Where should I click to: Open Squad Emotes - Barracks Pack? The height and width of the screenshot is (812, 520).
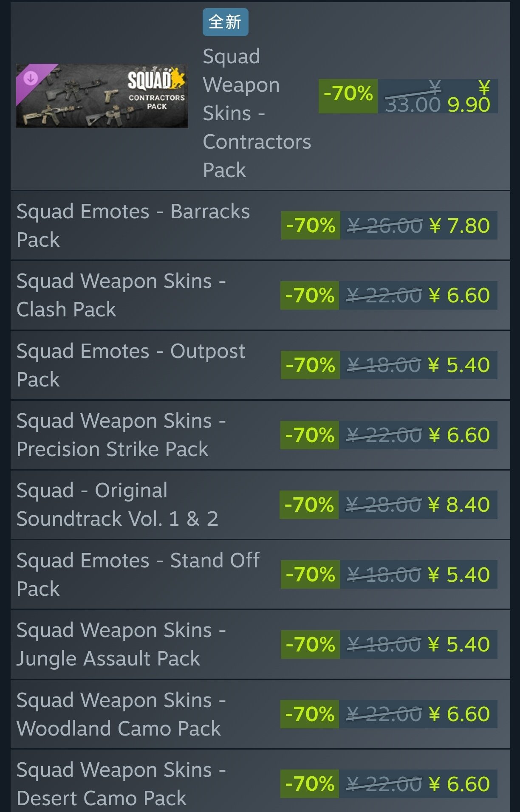click(133, 226)
